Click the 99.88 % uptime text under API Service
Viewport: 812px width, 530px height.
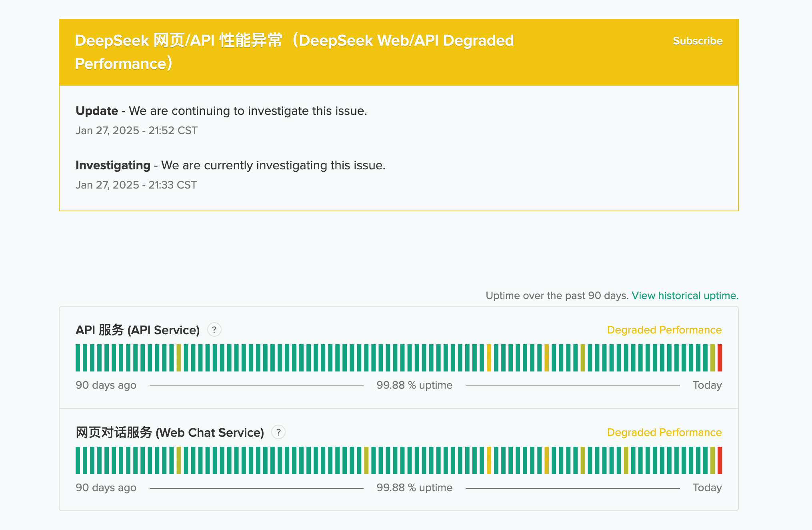(x=414, y=385)
